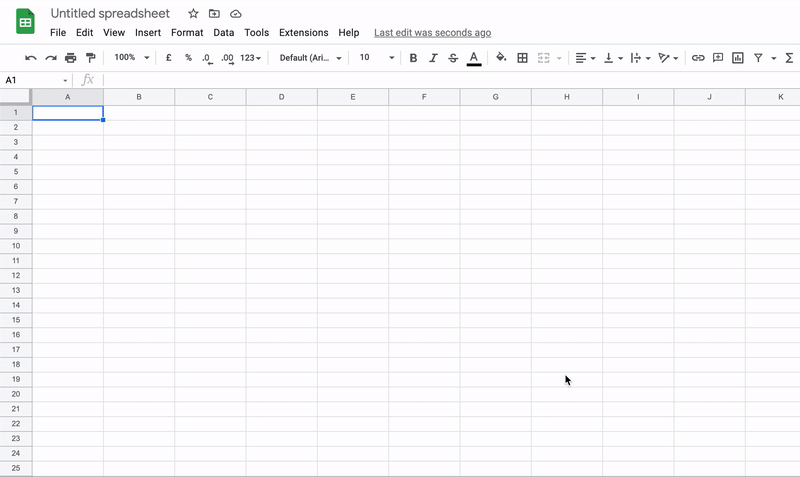The height and width of the screenshot is (477, 800).
Task: Click the Insert comment icon
Action: pos(718,58)
